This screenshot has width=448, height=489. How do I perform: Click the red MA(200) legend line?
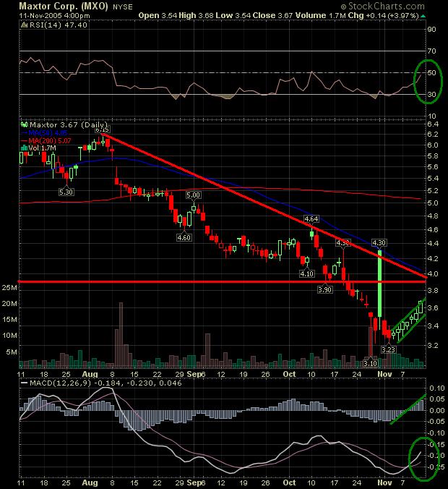coord(24,140)
